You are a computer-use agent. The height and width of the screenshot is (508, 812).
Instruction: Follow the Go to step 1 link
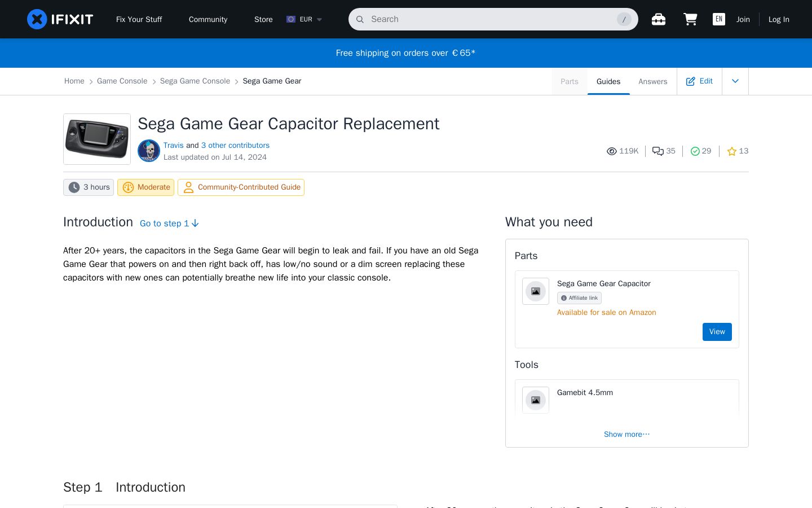pos(169,224)
